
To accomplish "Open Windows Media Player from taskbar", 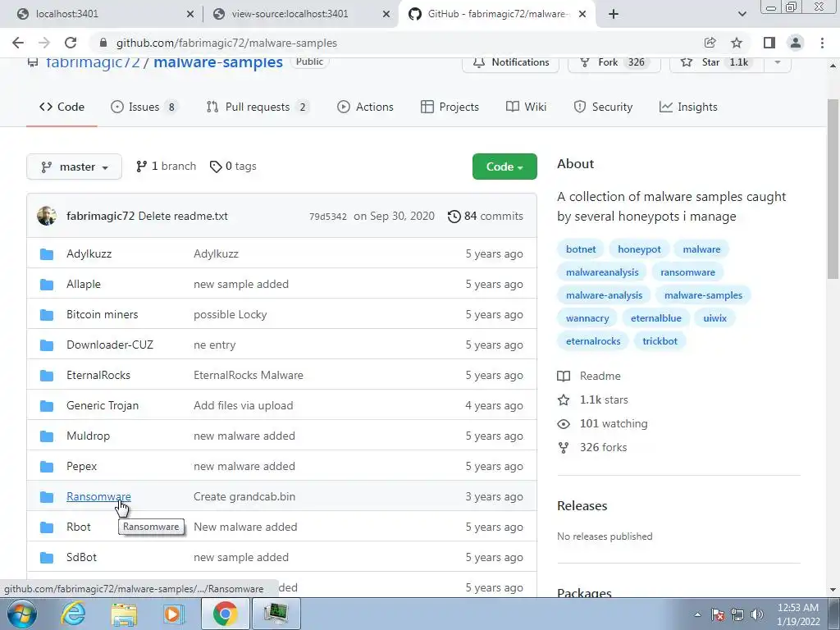I will pos(174,614).
